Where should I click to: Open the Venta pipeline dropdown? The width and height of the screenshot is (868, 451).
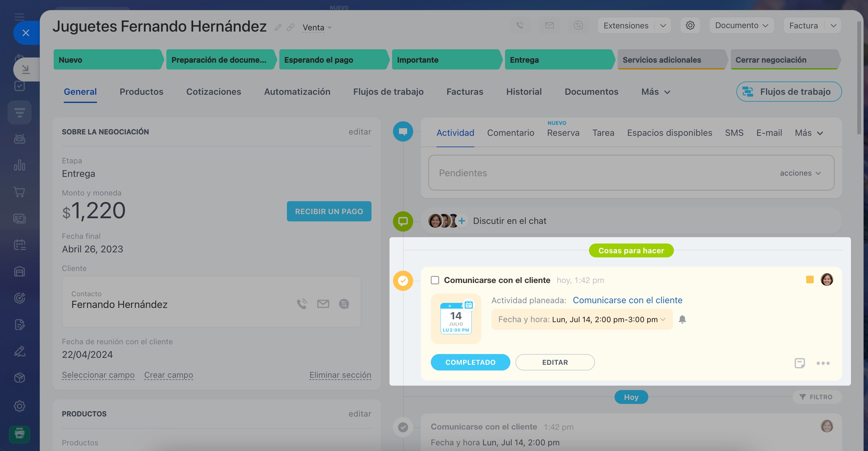point(317,27)
